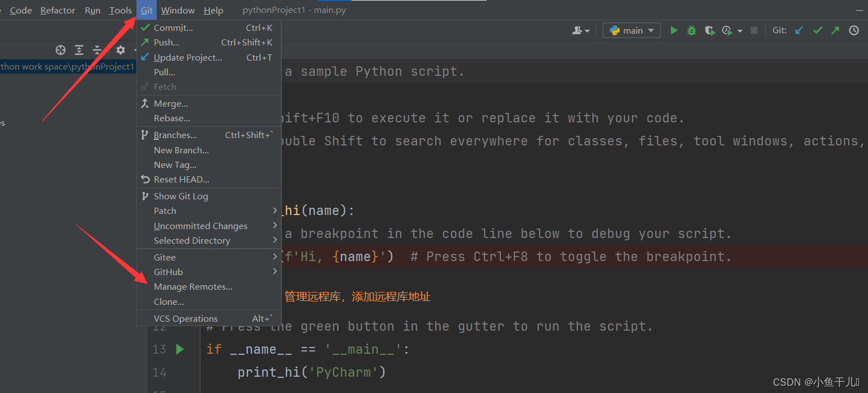Click the line if __name__ == '__main__':
The height and width of the screenshot is (393, 868).
[308, 349]
